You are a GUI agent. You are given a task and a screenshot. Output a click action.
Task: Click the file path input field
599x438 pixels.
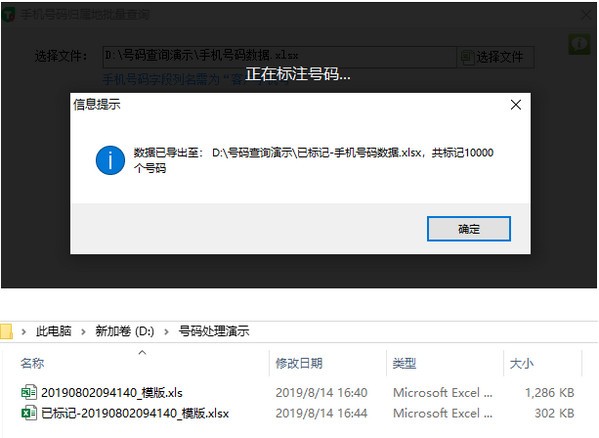tap(280, 56)
